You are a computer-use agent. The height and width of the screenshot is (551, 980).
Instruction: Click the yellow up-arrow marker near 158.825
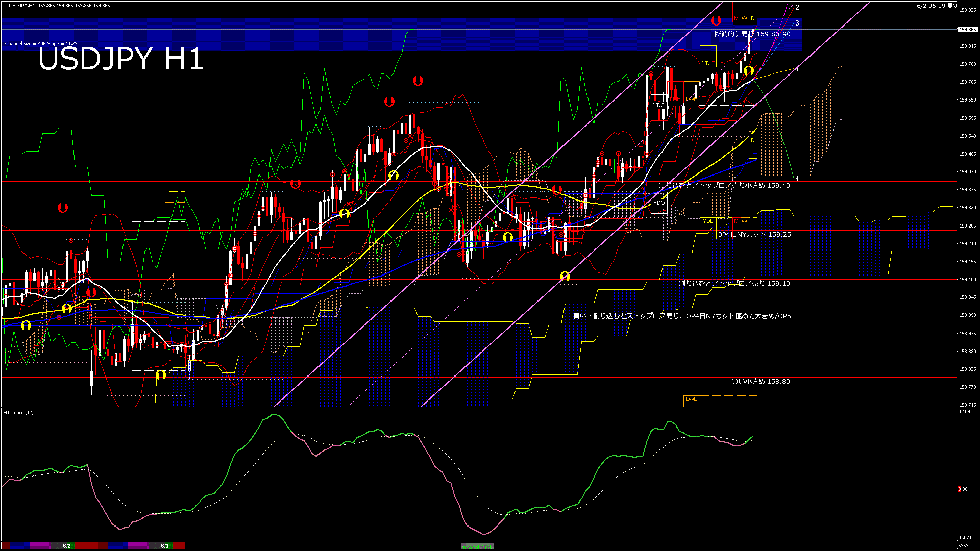coord(161,375)
